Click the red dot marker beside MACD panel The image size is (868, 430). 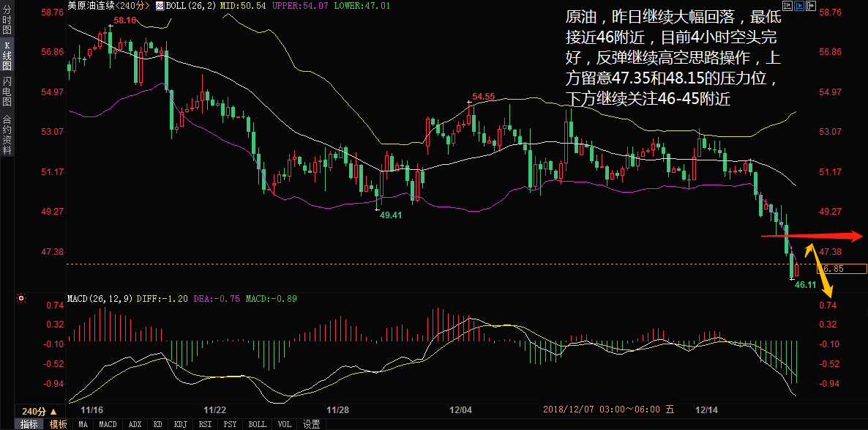point(21,299)
